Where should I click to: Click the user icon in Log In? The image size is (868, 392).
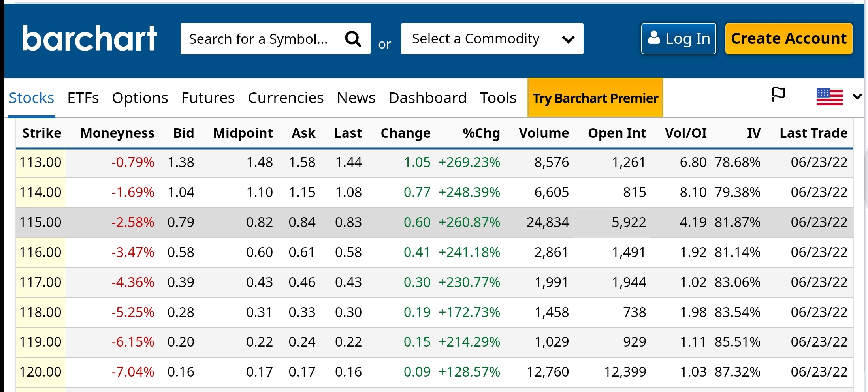654,38
